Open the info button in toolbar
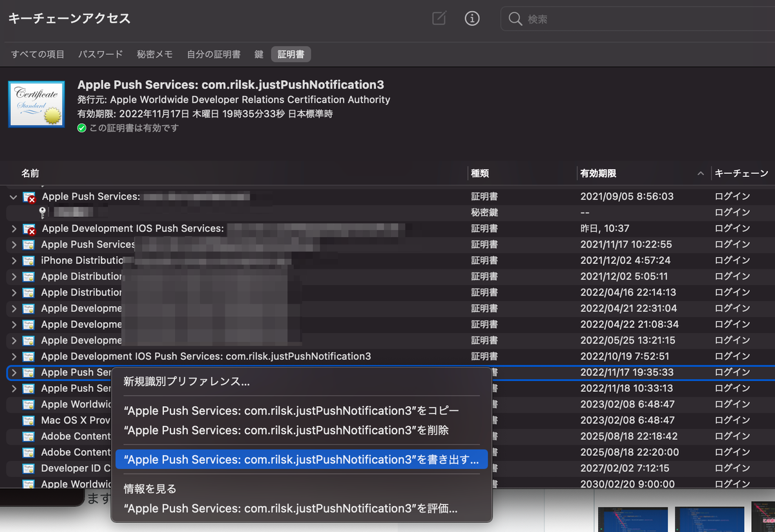The width and height of the screenshot is (775, 532). pyautogui.click(x=472, y=19)
